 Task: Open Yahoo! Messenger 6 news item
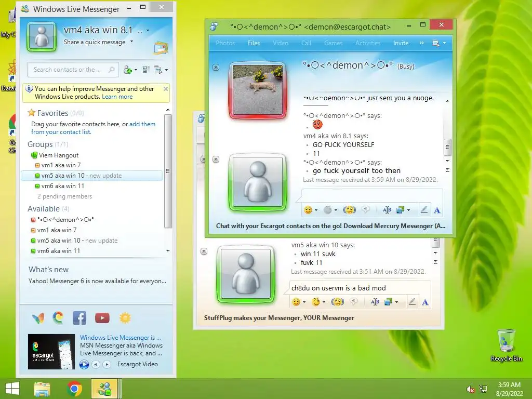(x=97, y=281)
